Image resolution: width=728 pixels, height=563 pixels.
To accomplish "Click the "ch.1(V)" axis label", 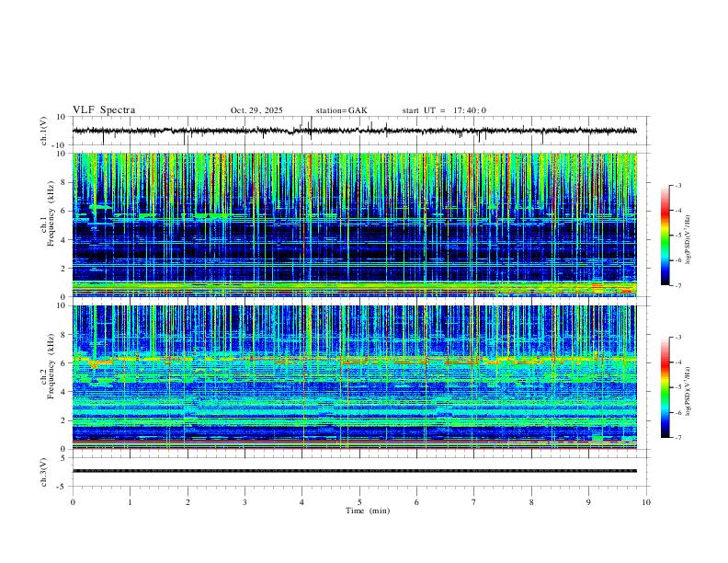I will [x=44, y=131].
